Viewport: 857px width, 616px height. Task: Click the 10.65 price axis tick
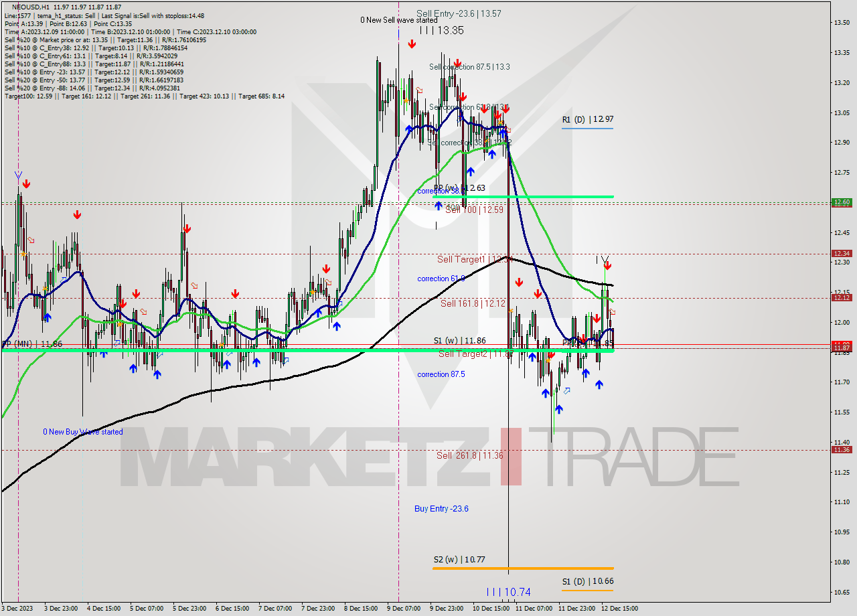point(842,592)
